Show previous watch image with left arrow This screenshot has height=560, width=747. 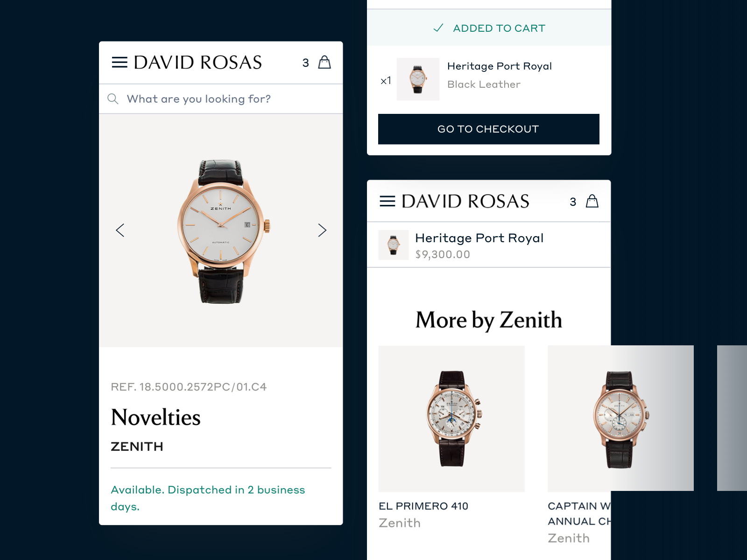point(120,230)
